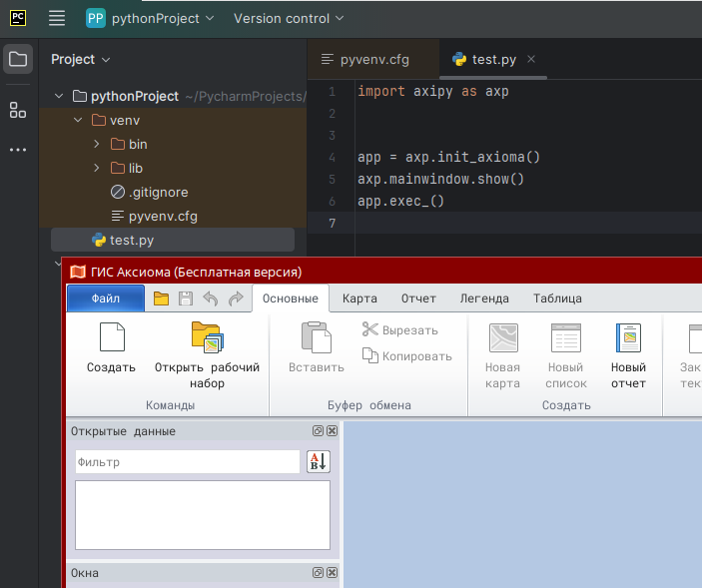Open the PyCharm main menu hamburger icon
The image size is (702, 588).
[57, 18]
